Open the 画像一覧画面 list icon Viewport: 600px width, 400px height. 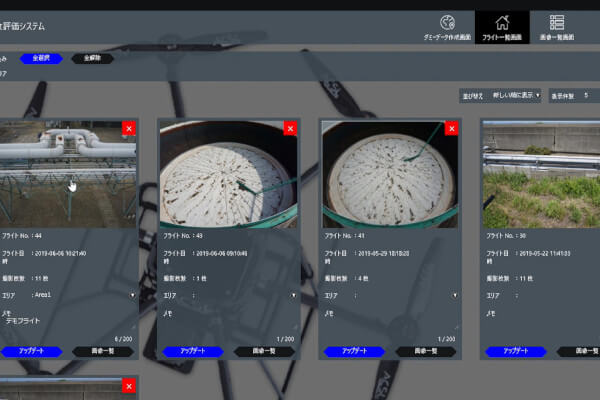[x=556, y=21]
